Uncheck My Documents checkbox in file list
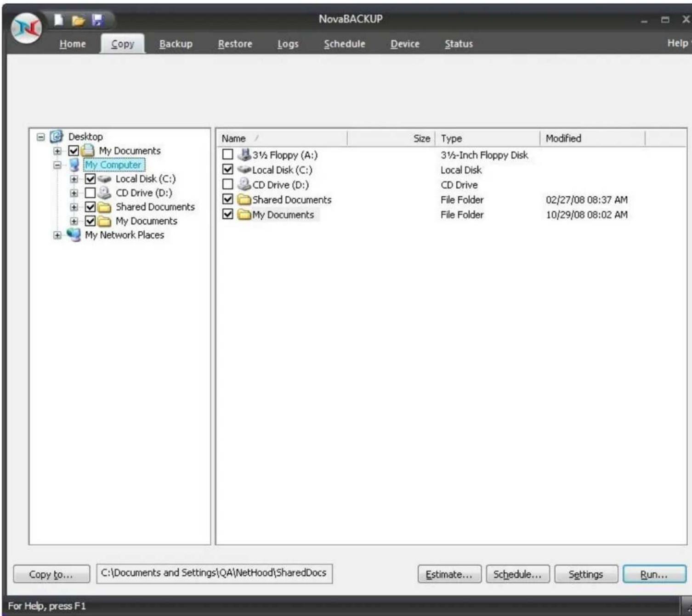This screenshot has width=692, height=616. [227, 214]
